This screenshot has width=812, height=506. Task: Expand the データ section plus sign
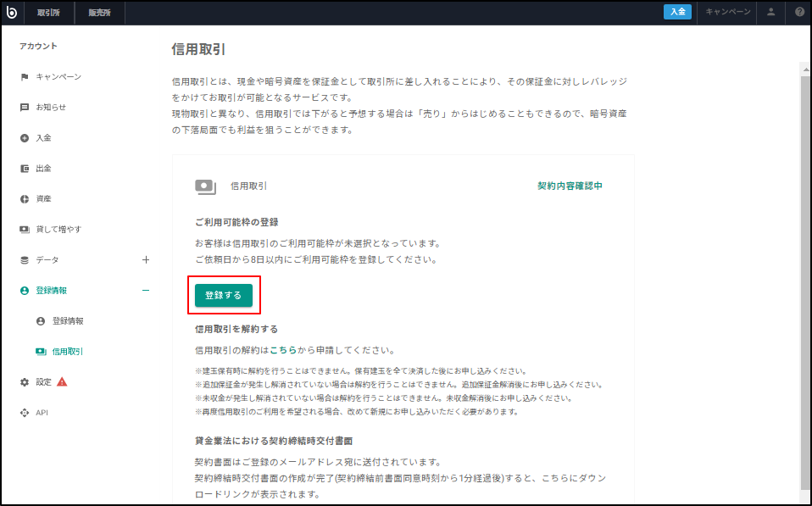[x=146, y=260]
